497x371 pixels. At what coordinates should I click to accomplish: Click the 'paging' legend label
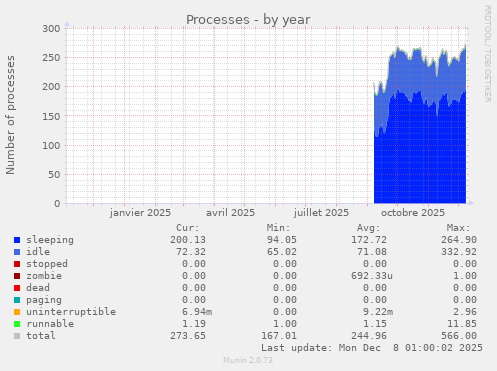click(x=44, y=300)
